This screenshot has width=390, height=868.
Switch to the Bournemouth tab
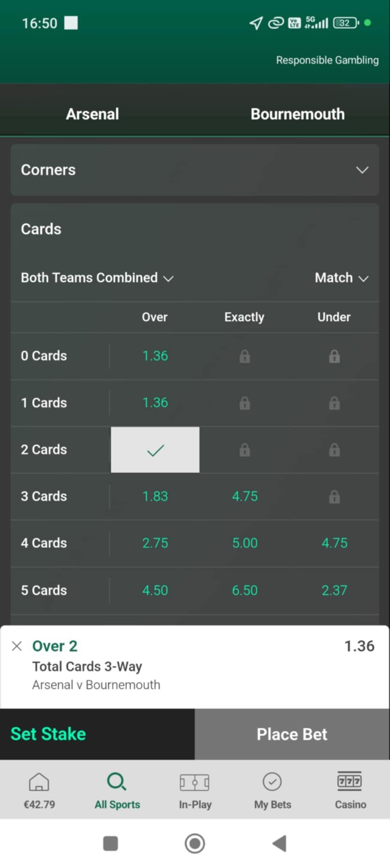(297, 114)
